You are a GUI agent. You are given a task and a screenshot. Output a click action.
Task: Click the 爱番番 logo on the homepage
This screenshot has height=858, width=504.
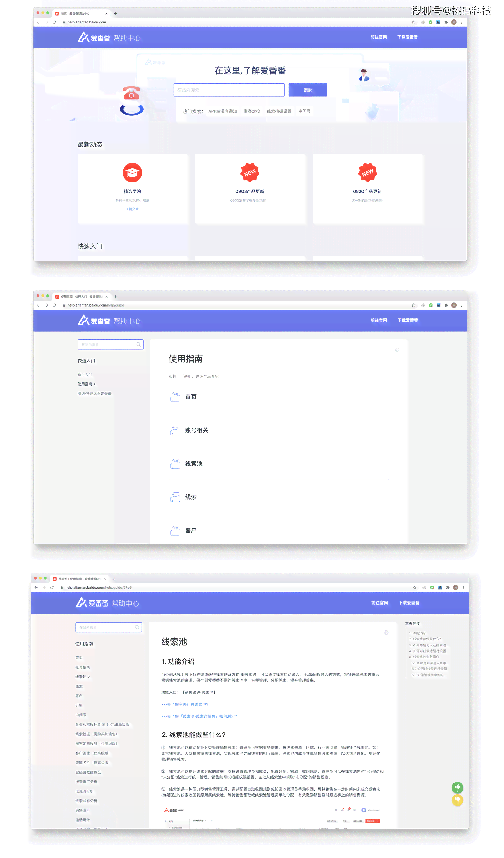click(94, 37)
